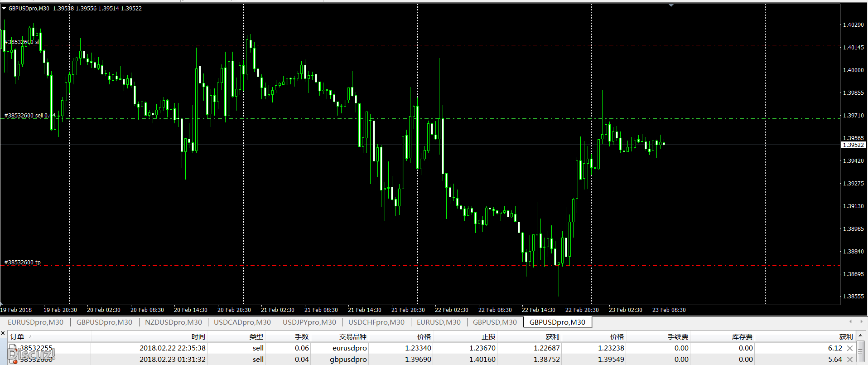Select the #38532600 tp line label
Screen dimensions: 868x365
coord(22,263)
